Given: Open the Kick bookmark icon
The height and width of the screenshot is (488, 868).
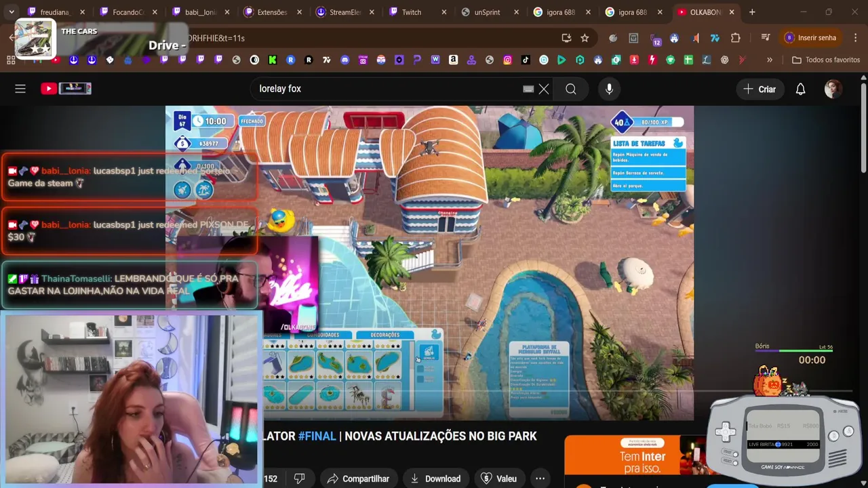Looking at the screenshot, I should click(272, 60).
